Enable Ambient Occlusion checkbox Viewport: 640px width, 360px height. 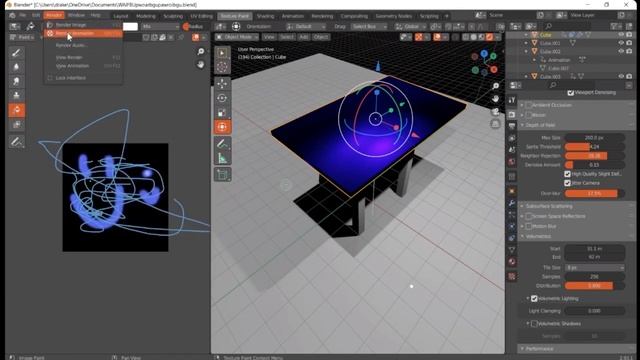click(x=529, y=105)
